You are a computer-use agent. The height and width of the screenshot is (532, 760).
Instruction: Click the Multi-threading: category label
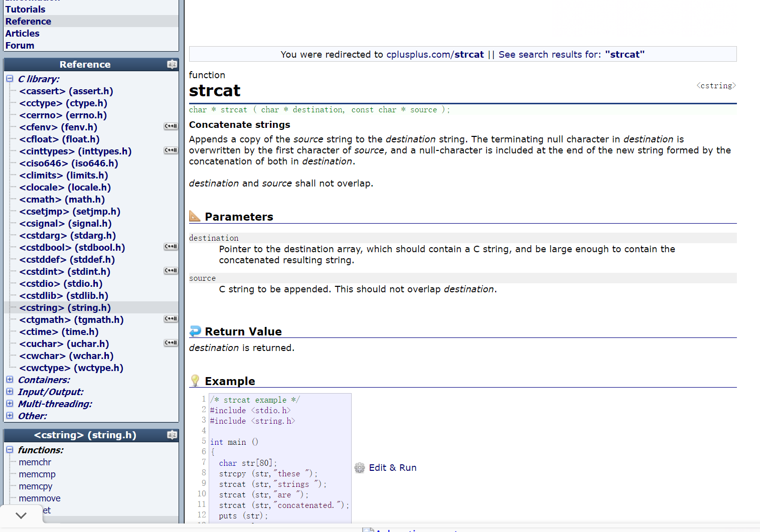pos(55,404)
